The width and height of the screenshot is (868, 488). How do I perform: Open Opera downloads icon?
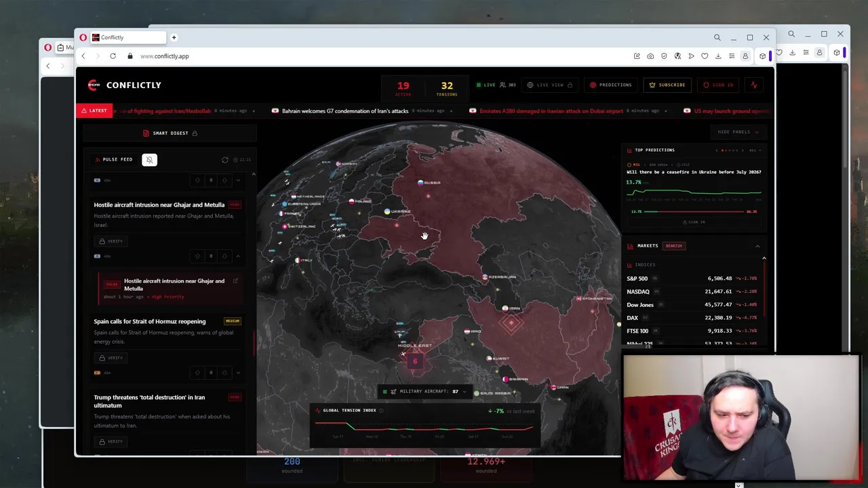tap(718, 56)
